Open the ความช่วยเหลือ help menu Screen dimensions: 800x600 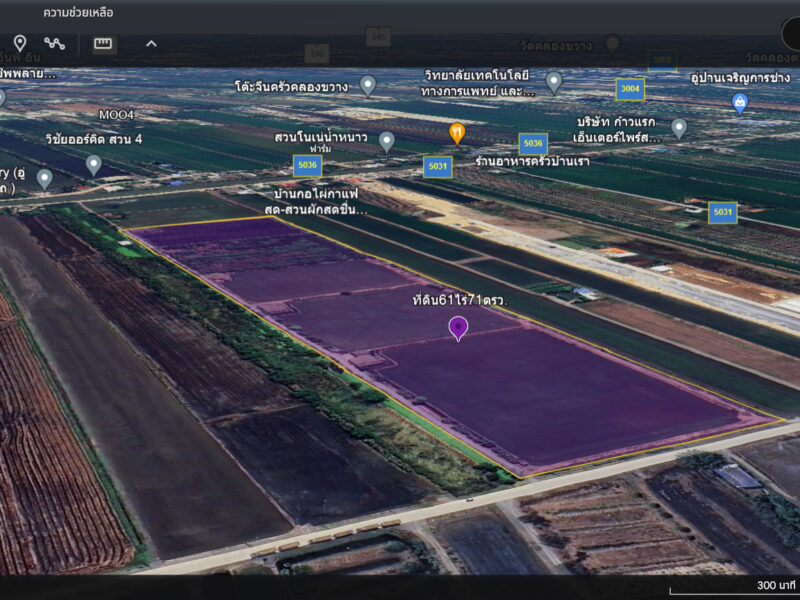[78, 13]
